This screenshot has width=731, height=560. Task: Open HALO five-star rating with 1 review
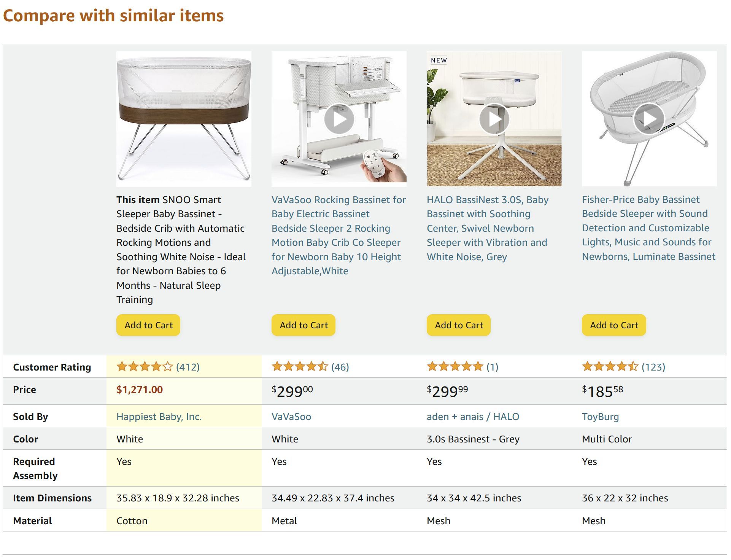[x=462, y=367]
